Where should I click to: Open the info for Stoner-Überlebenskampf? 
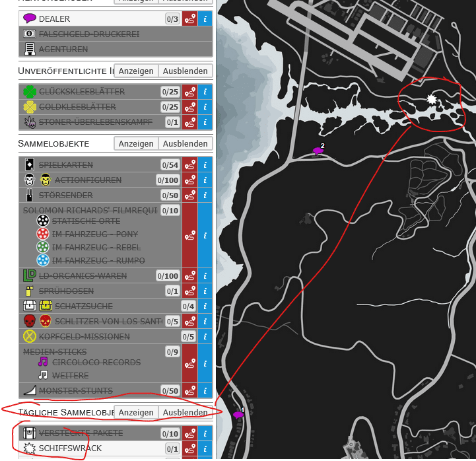point(205,122)
